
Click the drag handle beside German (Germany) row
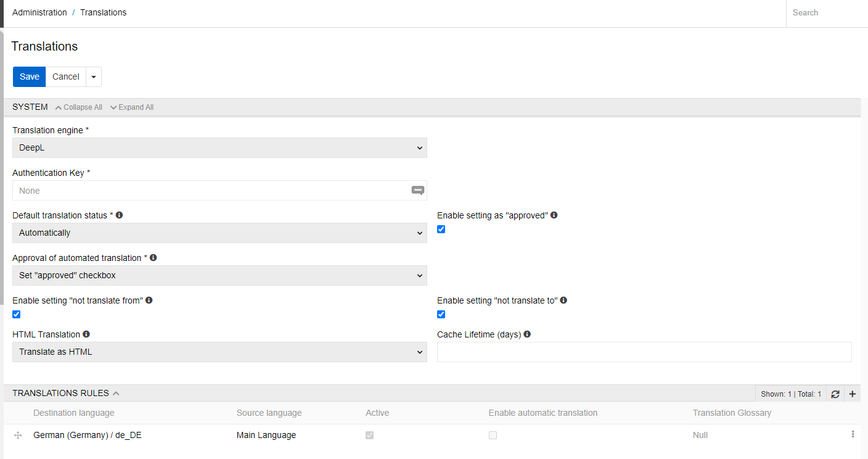(x=17, y=435)
